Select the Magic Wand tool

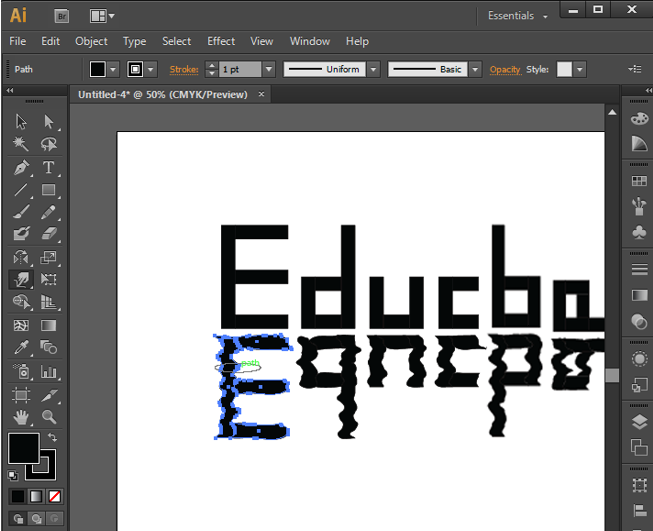click(21, 144)
